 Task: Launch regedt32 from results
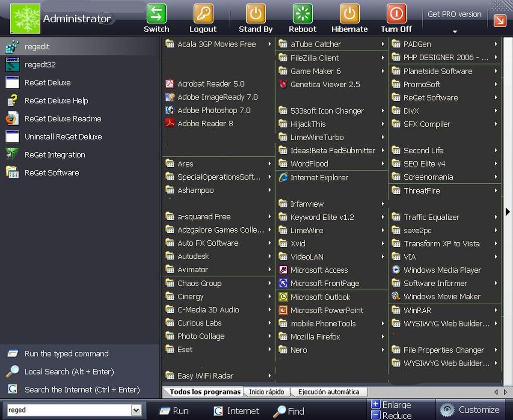point(80,65)
